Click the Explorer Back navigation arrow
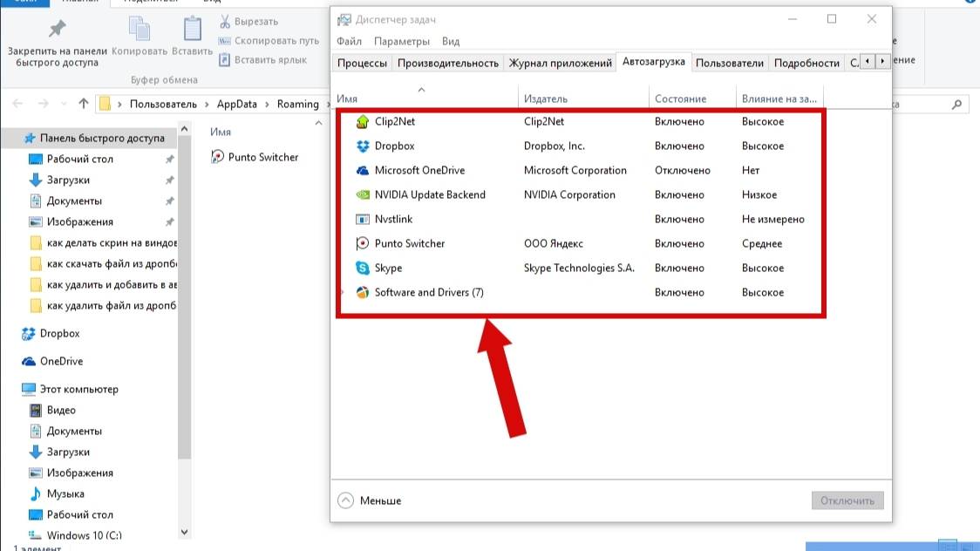Image resolution: width=980 pixels, height=551 pixels. tap(17, 104)
